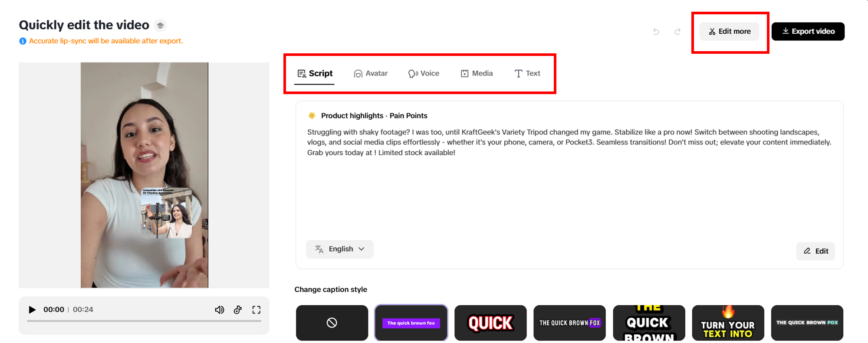868x343 pixels.
Task: Click the undo arrow icon
Action: pyautogui.click(x=656, y=31)
